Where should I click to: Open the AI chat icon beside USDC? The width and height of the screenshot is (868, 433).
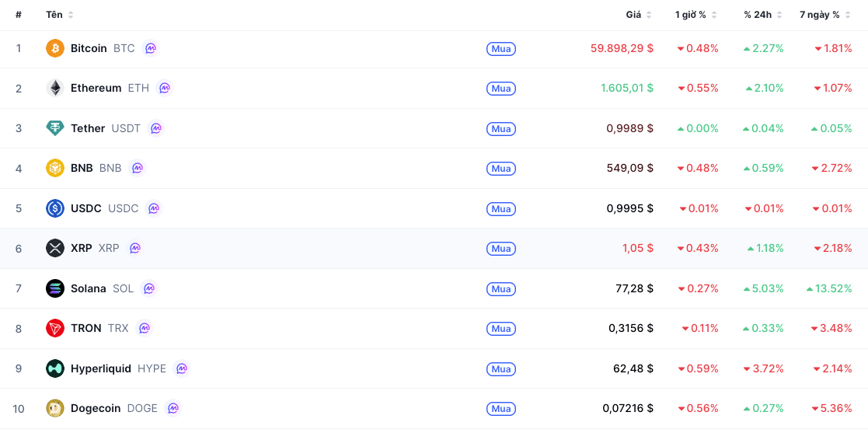tap(154, 208)
